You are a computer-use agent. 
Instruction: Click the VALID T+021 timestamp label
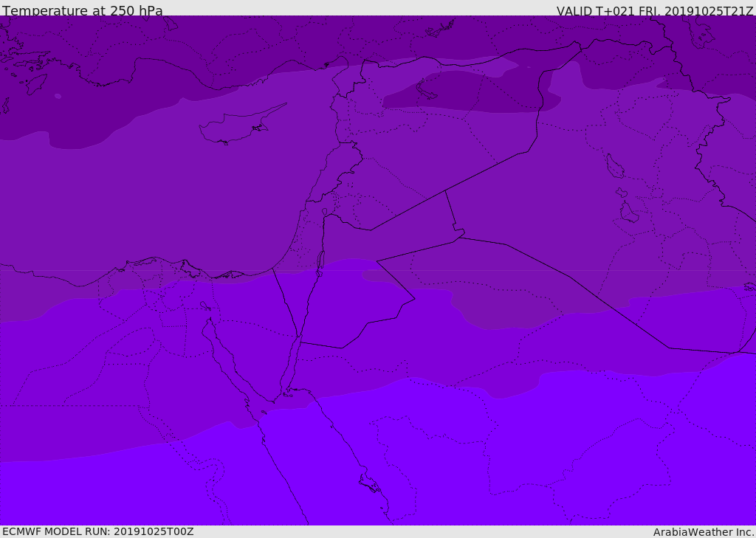coord(655,11)
